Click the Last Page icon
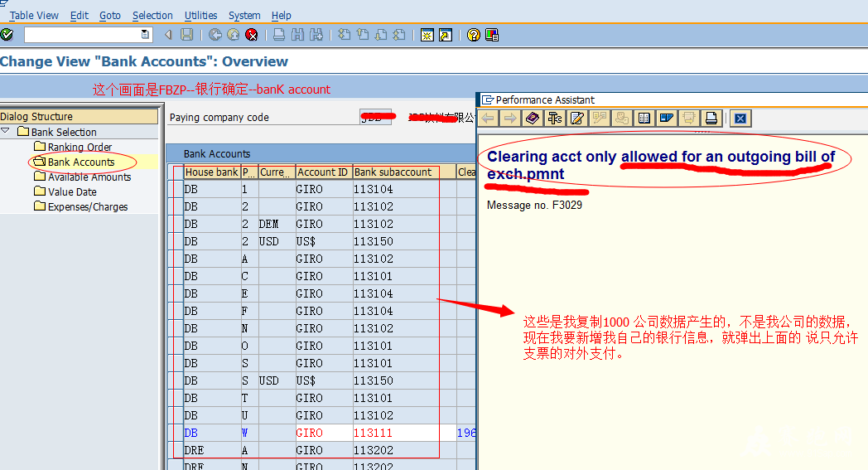868x470 pixels. [399, 35]
